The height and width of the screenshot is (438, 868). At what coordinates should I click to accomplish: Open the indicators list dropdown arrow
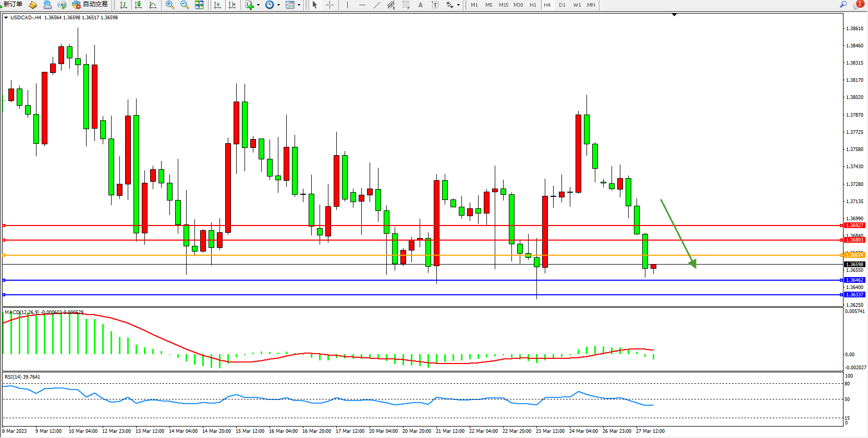(x=258, y=5)
